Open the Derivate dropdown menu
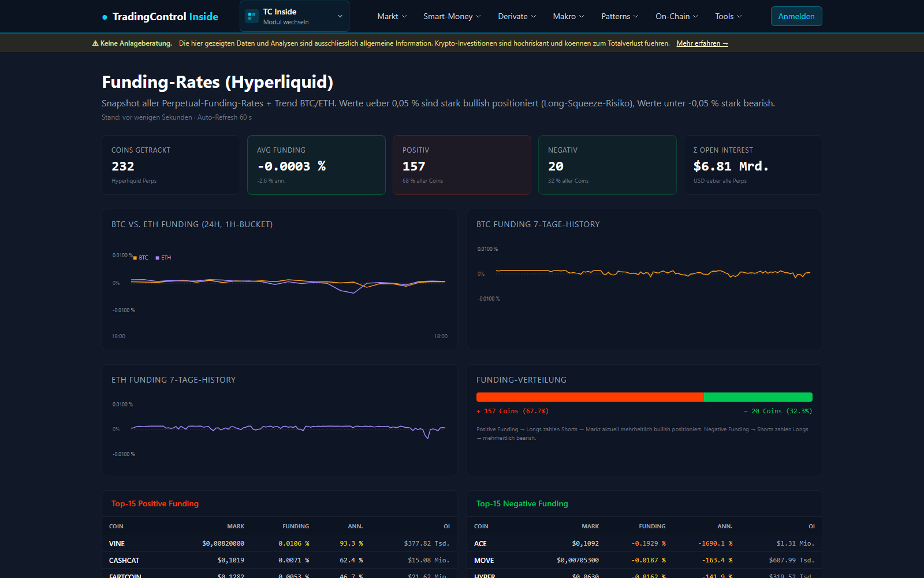 pos(517,16)
